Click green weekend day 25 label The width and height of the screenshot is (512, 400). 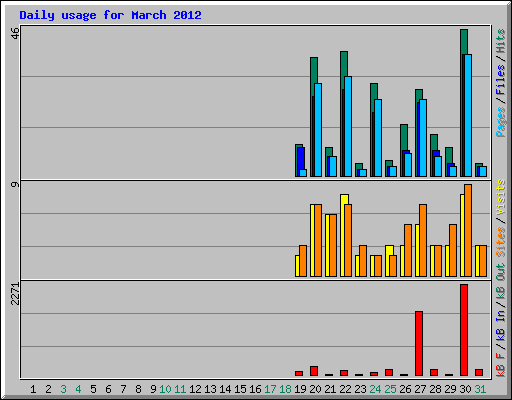[390, 389]
